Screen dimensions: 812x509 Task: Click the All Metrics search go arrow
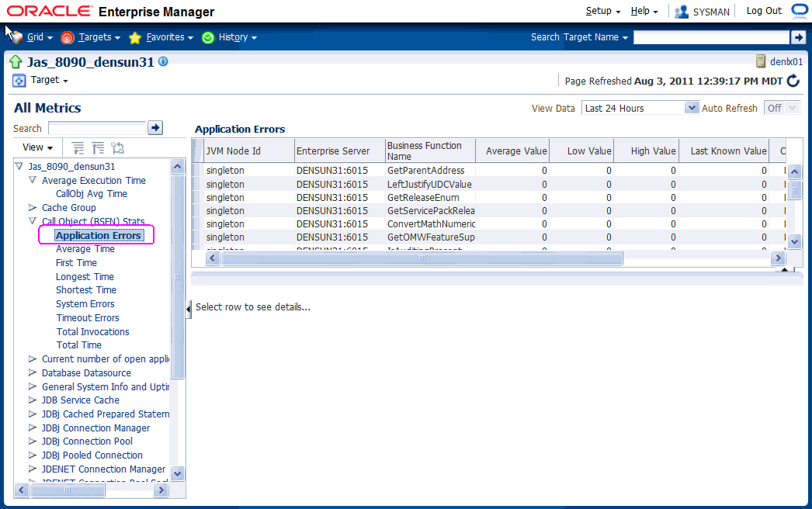click(x=155, y=127)
